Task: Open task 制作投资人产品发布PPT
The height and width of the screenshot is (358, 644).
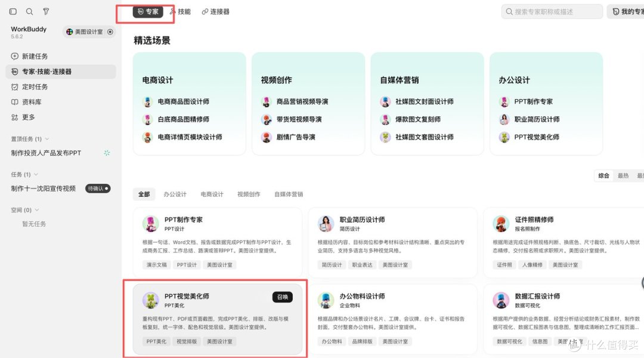Action: pyautogui.click(x=46, y=153)
